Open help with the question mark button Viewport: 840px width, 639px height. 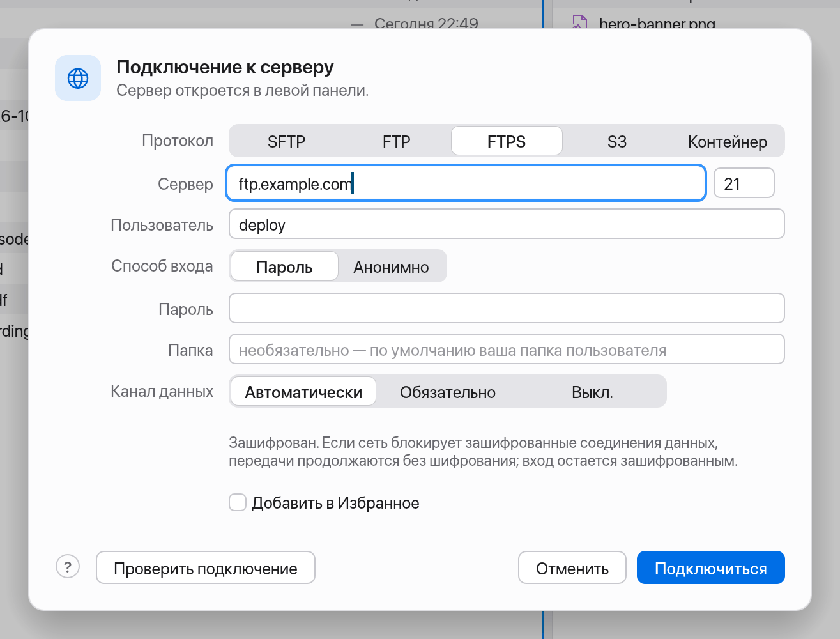coord(68,566)
